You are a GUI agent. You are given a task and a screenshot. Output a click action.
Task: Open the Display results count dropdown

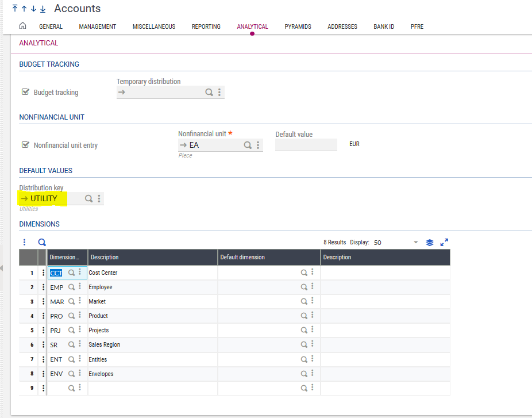[415, 242]
